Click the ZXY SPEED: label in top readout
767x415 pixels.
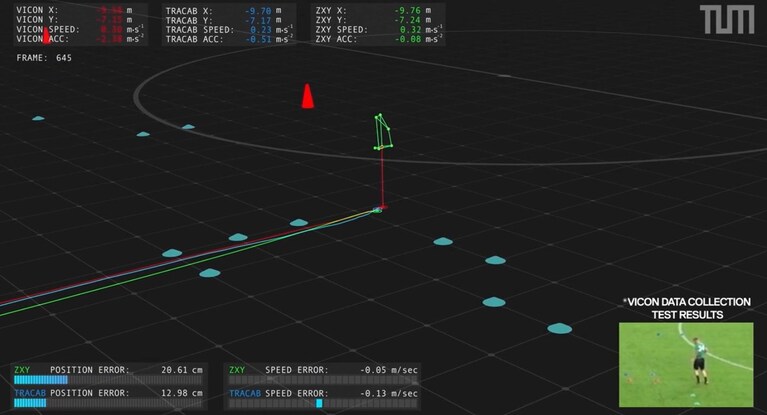coord(342,29)
